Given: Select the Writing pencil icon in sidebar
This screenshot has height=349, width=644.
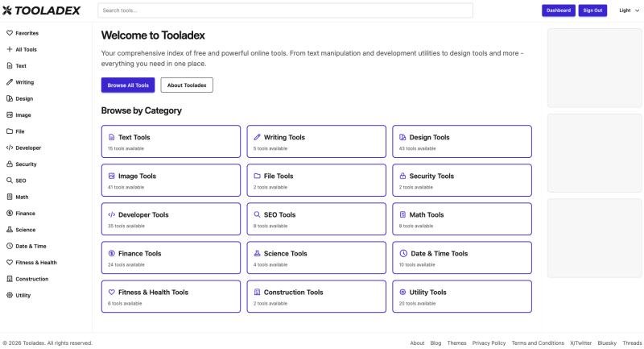Looking at the screenshot, I should [10, 82].
